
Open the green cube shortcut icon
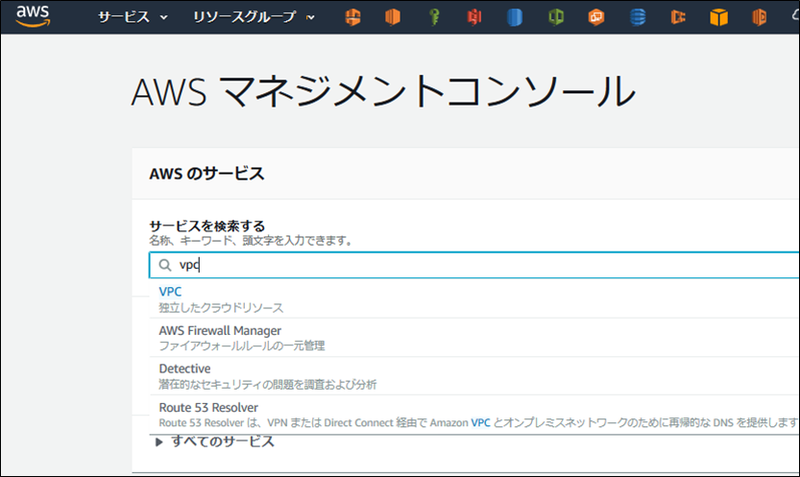(x=556, y=17)
